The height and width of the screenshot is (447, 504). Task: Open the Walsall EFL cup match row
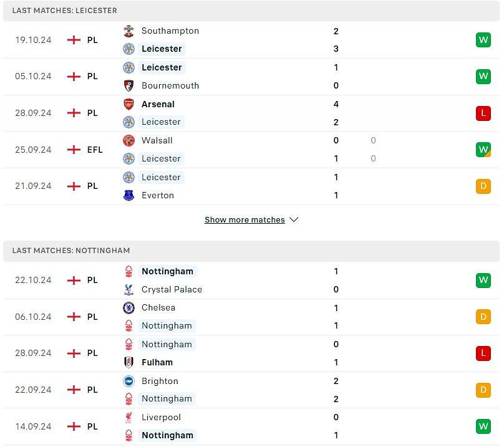(250, 150)
